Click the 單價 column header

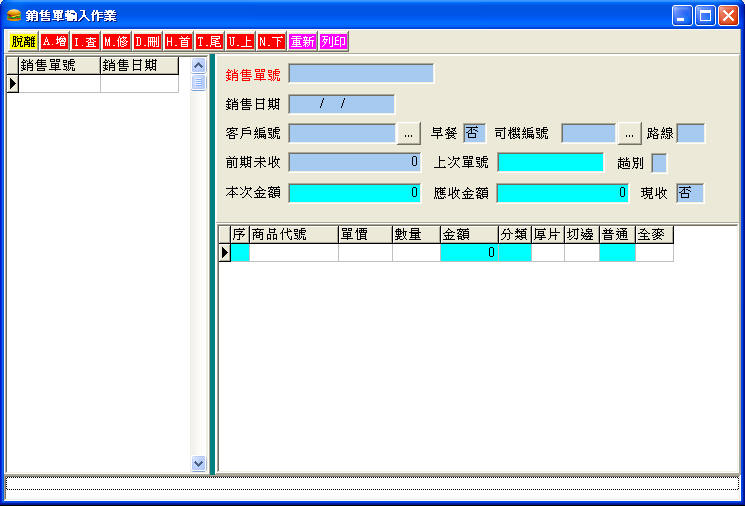(365, 235)
